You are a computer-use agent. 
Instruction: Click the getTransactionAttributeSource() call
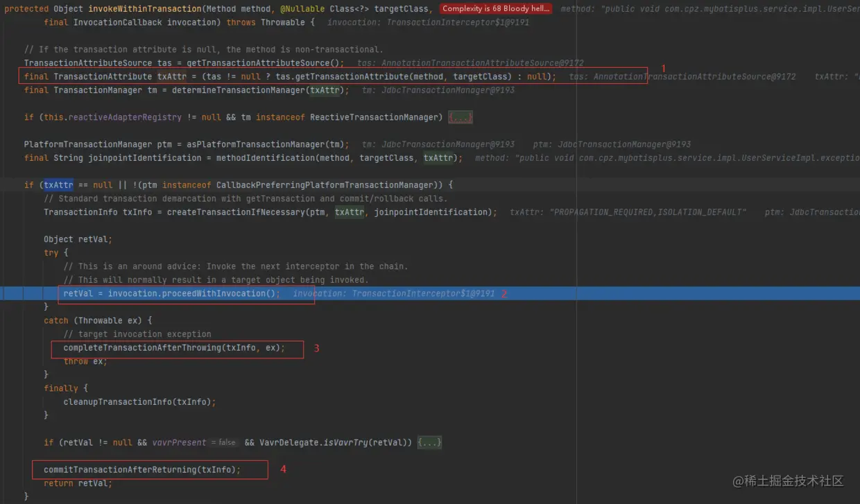pyautogui.click(x=263, y=63)
